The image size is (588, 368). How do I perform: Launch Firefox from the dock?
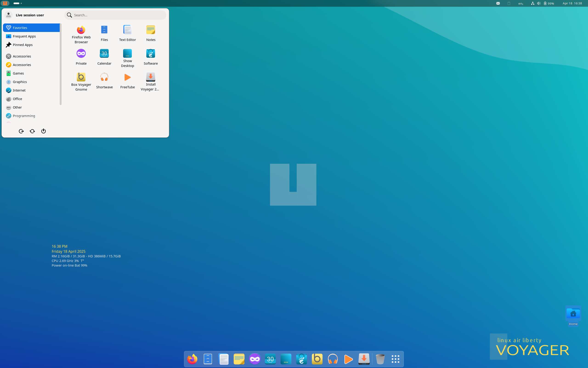[192, 359]
